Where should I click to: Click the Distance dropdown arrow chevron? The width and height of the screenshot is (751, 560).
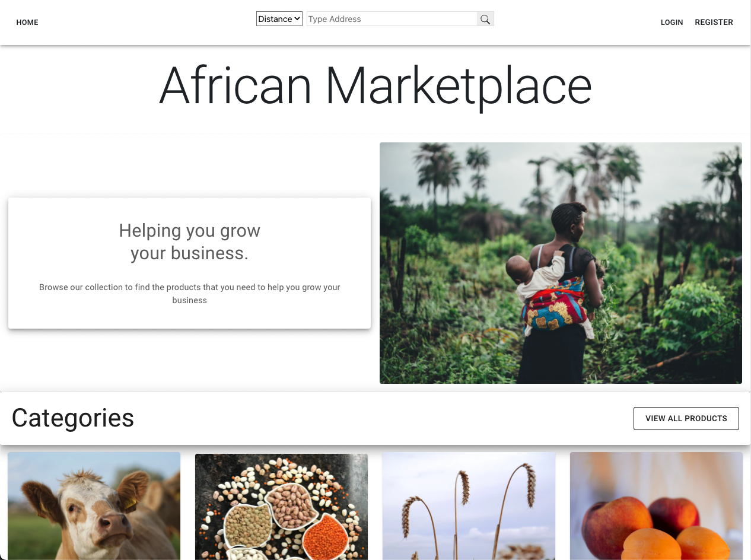[x=297, y=19]
